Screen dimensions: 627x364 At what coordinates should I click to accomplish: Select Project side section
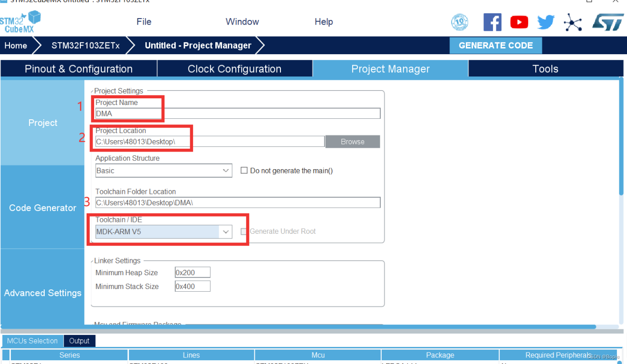(43, 123)
